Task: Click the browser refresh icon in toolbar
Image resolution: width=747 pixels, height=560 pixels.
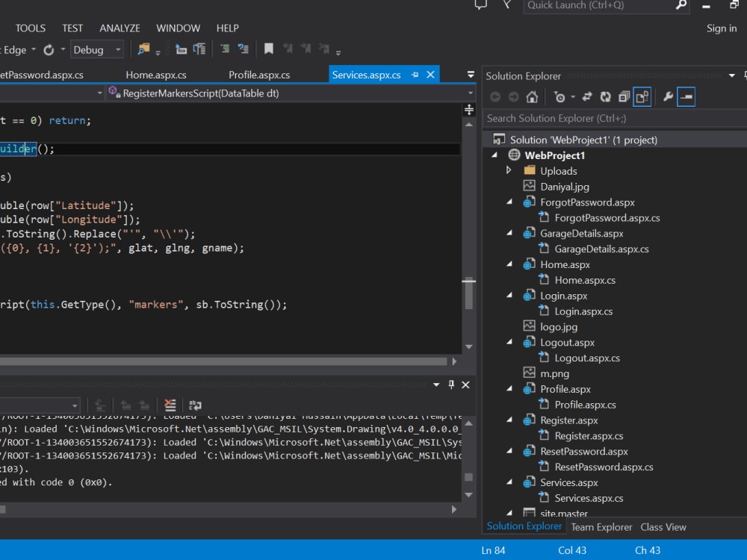Action: [49, 49]
